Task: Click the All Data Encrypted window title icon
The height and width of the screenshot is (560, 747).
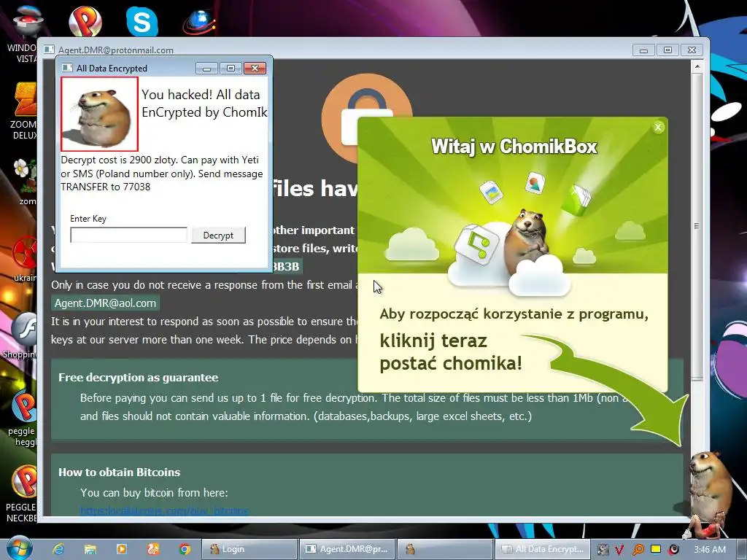Action: 67,68
